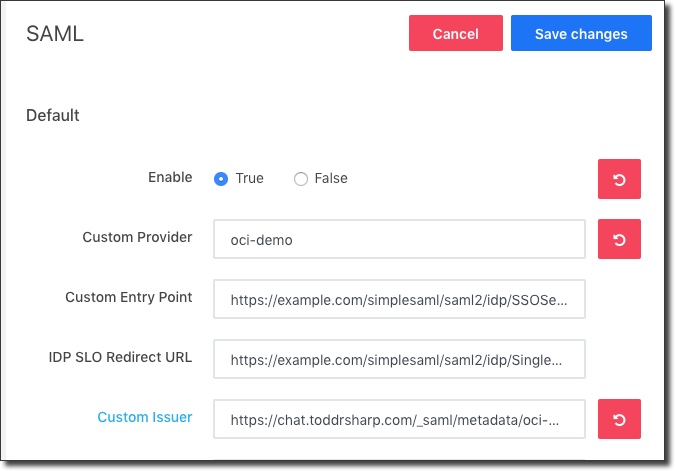Choose the False radio button circle
Screen dimensions: 675x471
coord(300,179)
